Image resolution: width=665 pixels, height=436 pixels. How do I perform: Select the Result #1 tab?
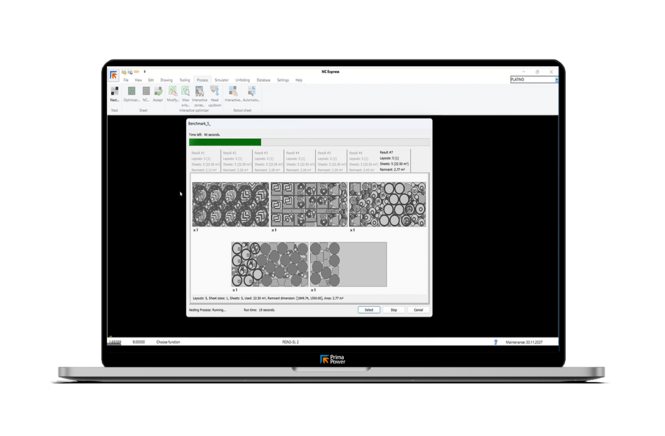(x=205, y=161)
